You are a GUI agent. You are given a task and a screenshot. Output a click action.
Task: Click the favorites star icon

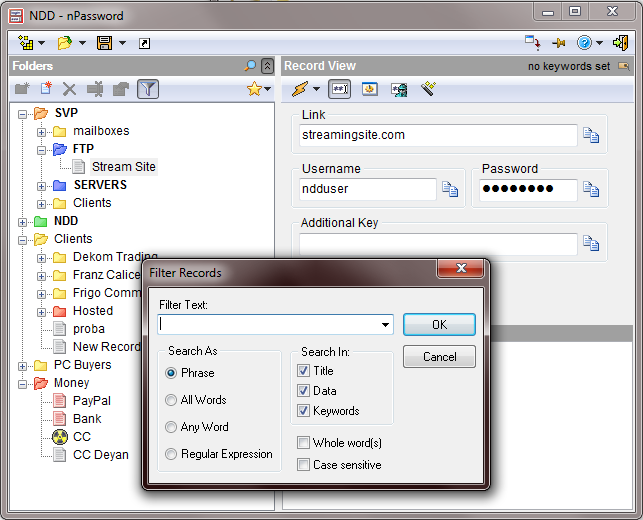[254, 89]
